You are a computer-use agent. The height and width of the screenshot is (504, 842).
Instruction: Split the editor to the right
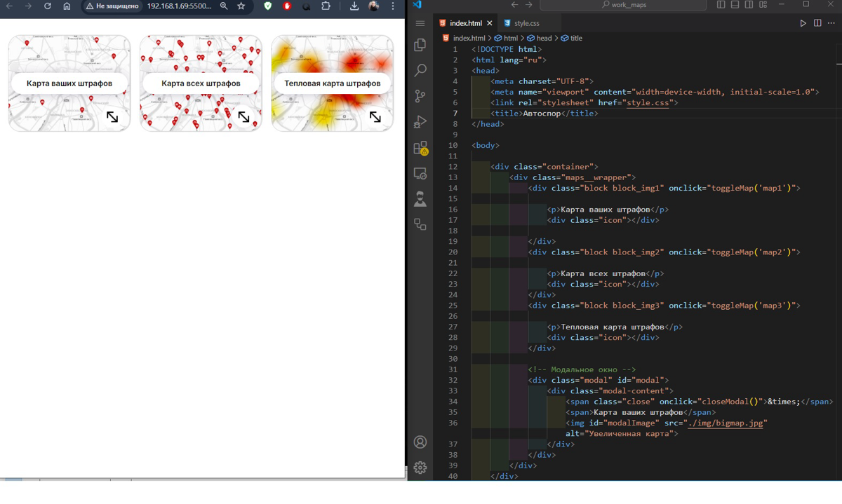click(x=817, y=23)
